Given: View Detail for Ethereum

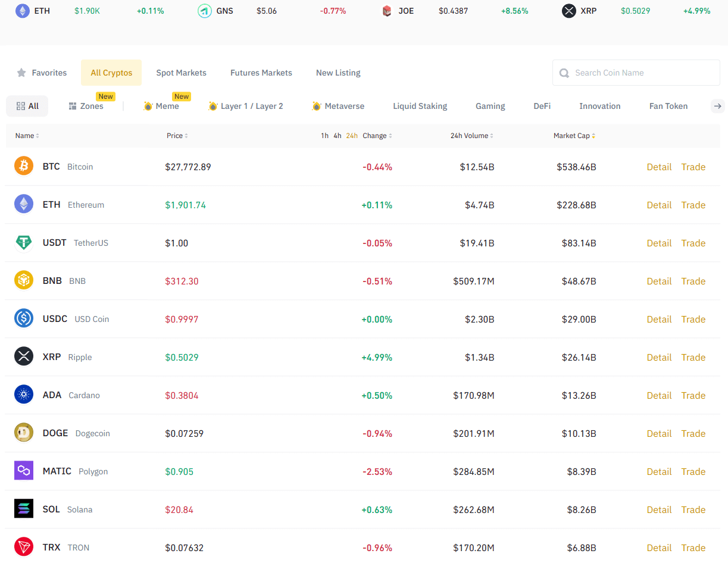Looking at the screenshot, I should (x=659, y=205).
